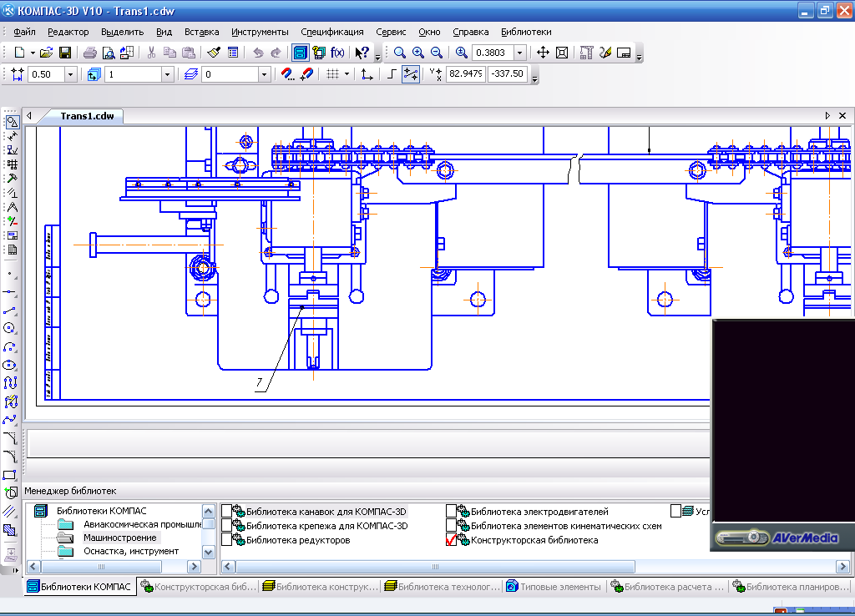This screenshot has width=855, height=616.
Task: Select Машиностроение in library tree
Action: [120, 538]
